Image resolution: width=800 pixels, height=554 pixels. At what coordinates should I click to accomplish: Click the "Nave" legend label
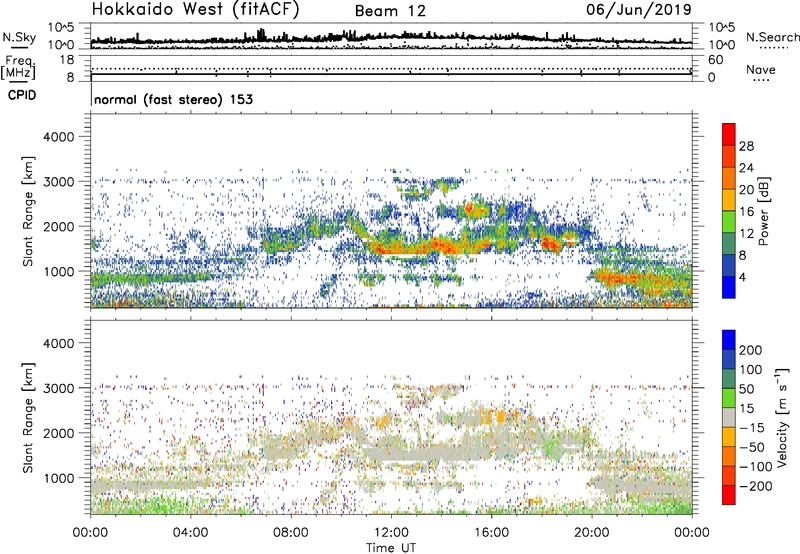click(760, 69)
